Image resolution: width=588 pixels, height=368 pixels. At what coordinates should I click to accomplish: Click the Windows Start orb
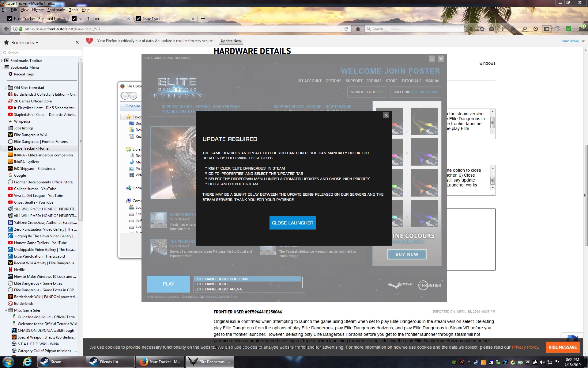[x=8, y=362]
